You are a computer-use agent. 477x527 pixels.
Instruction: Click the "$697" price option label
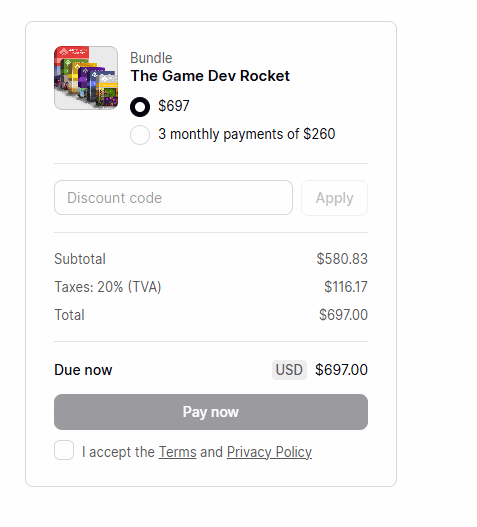coord(174,106)
